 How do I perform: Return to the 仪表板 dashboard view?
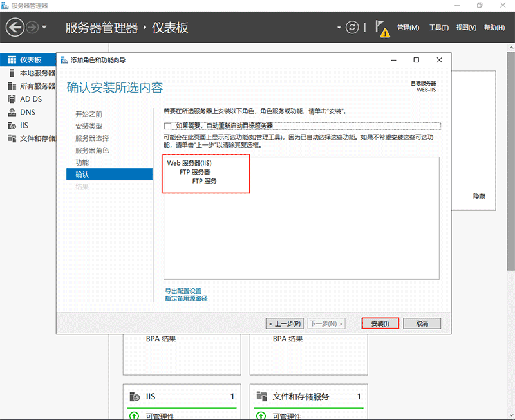tap(26, 60)
